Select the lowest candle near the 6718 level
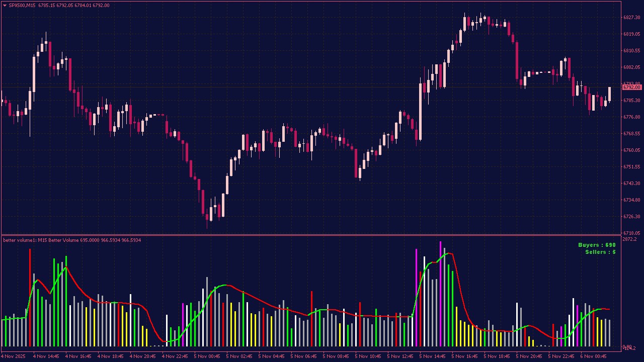 click(208, 216)
